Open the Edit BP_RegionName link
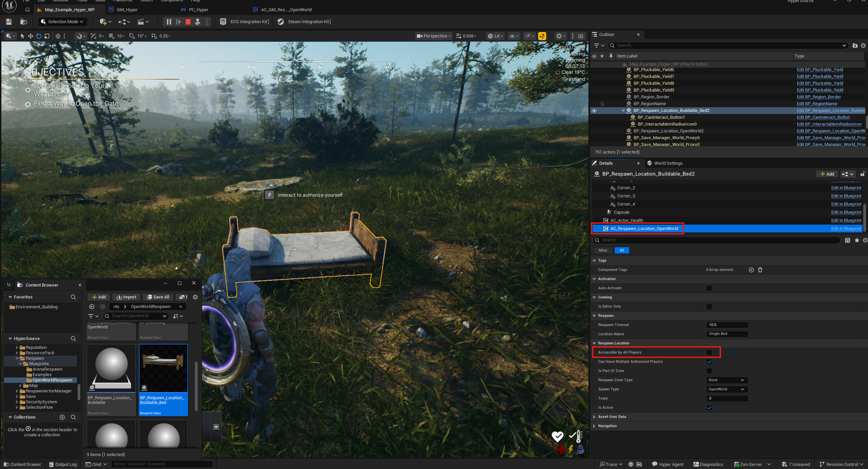This screenshot has height=469, width=868. [x=817, y=104]
